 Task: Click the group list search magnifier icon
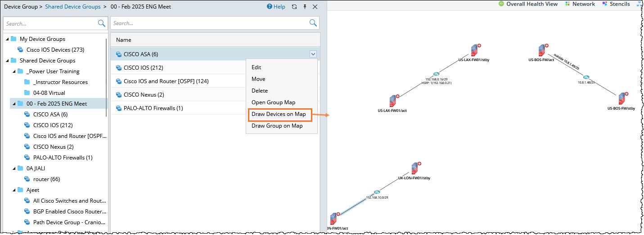(x=313, y=23)
